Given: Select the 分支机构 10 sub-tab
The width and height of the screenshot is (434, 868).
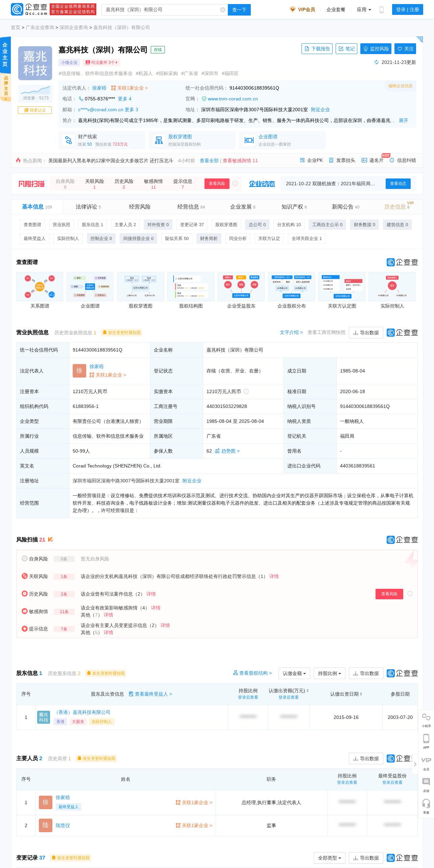Looking at the screenshot, I should click(289, 225).
